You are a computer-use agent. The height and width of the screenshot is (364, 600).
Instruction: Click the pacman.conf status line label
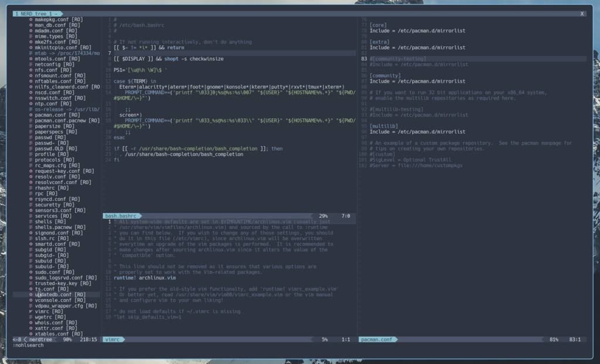click(376, 339)
